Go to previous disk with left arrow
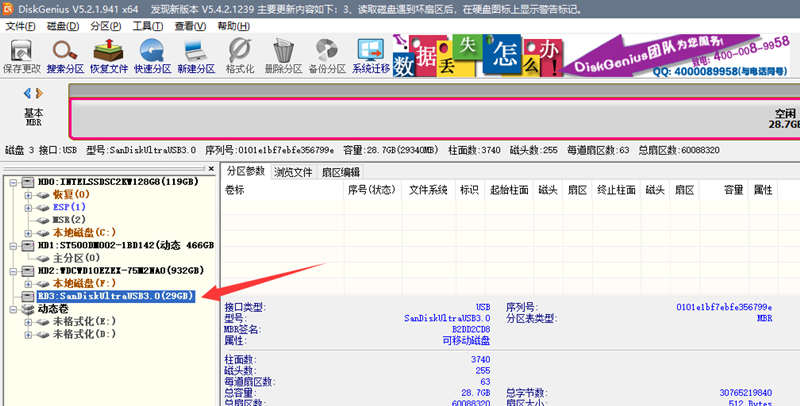800x406 pixels. click(27, 93)
